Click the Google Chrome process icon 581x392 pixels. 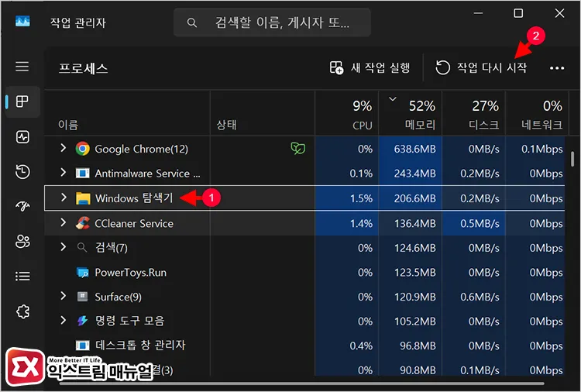82,149
